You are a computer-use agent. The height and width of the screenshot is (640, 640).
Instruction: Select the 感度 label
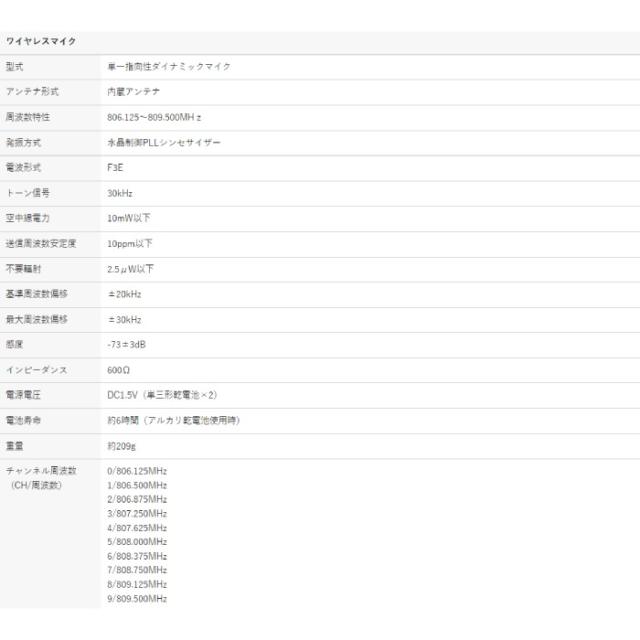point(14,344)
